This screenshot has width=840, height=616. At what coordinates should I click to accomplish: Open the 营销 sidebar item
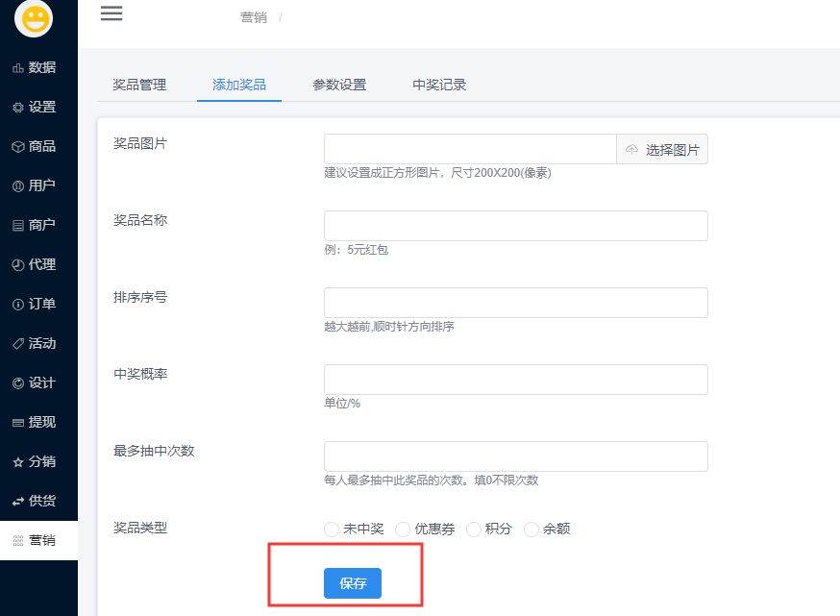(38, 540)
